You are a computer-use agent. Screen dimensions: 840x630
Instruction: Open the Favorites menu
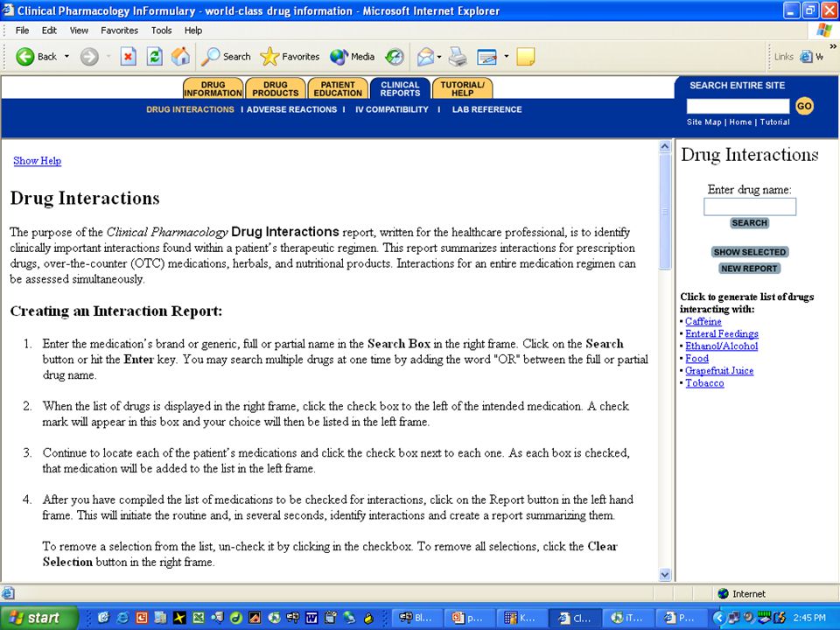point(120,31)
